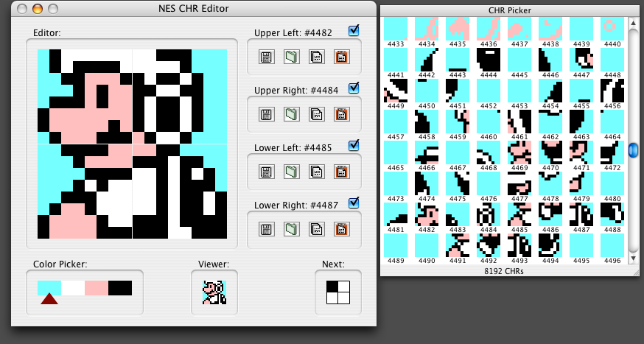Uncheck the Upper Right #4484 checkbox
Screen dimensions: 644x344
354,88
